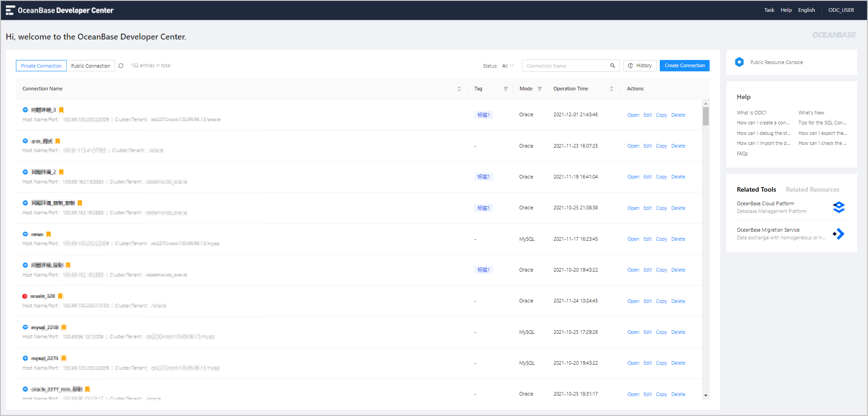Click the Create Connection button
Image resolution: width=868 pixels, height=416 pixels.
[x=685, y=66]
